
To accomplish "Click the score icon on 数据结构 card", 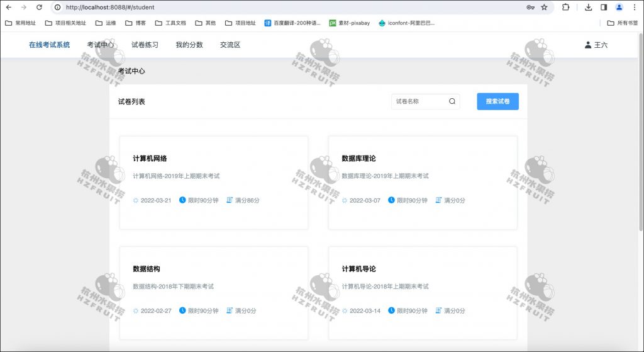I will [x=230, y=310].
